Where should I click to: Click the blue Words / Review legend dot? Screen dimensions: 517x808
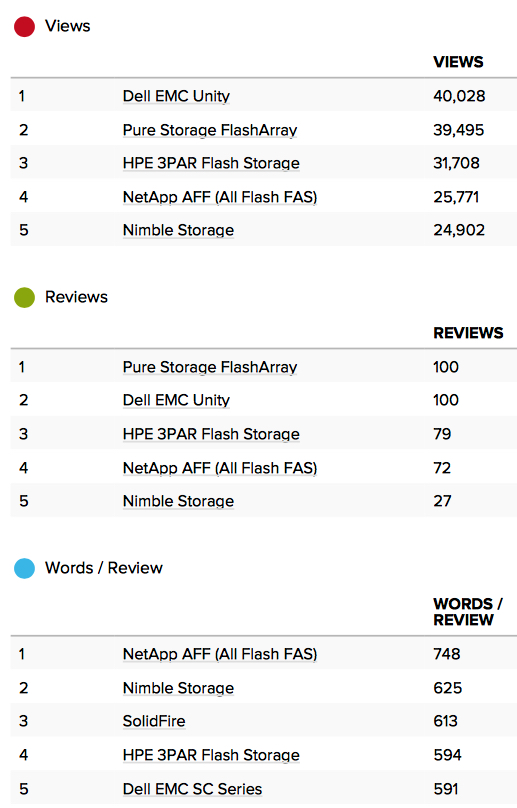(x=24, y=568)
